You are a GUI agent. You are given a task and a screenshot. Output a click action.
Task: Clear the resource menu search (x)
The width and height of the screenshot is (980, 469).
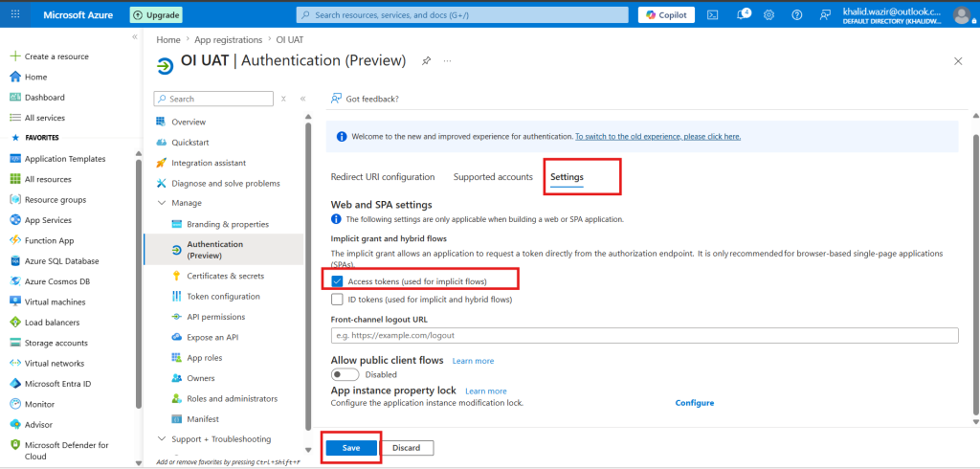tap(283, 99)
